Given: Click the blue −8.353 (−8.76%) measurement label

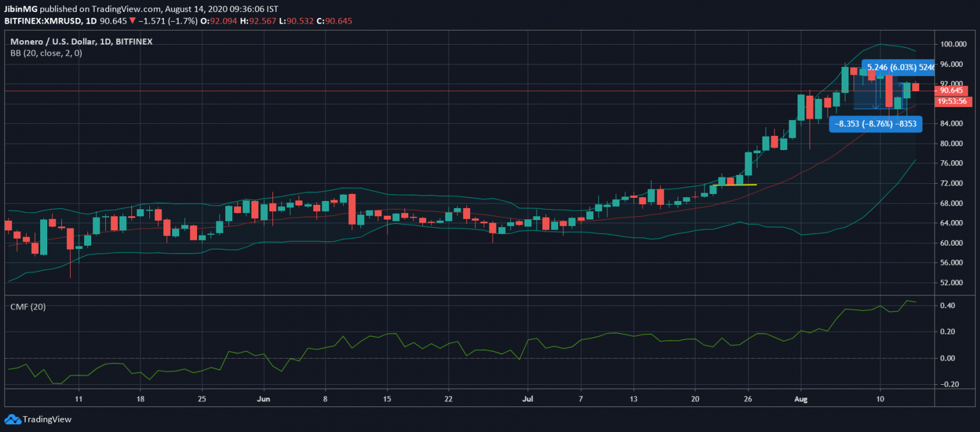Looking at the screenshot, I should click(875, 124).
